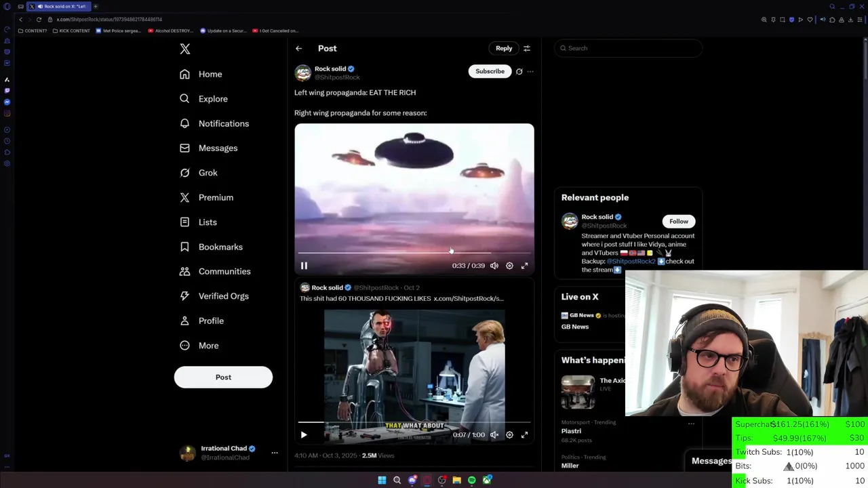The image size is (868, 488).
Task: Expand the quoted video to fullscreen
Action: (524, 434)
